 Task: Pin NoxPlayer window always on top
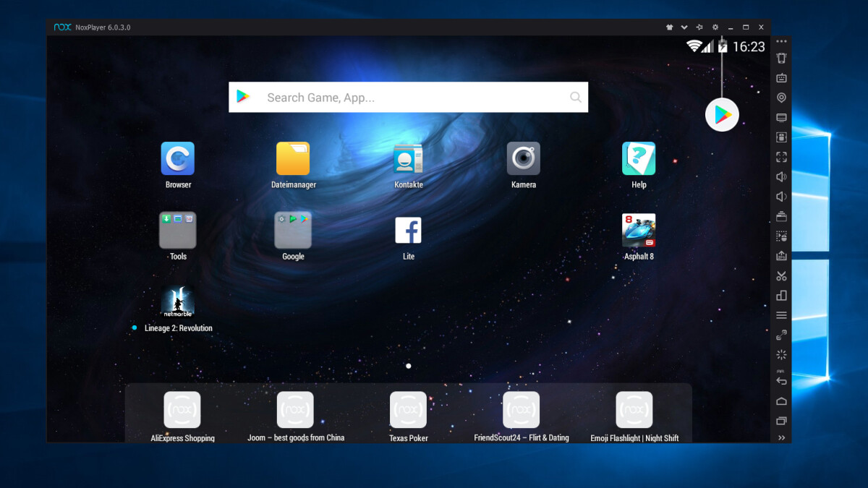699,27
